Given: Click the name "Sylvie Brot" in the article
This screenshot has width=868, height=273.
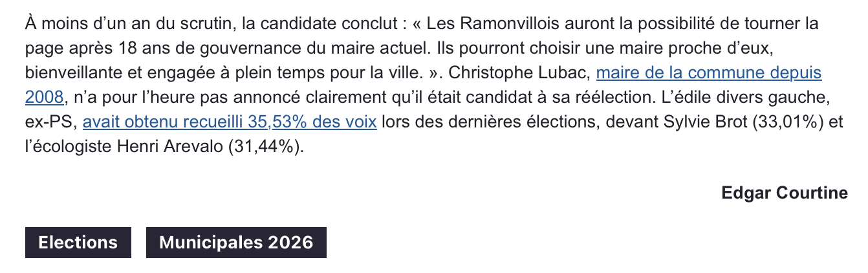Looking at the screenshot, I should 704,122.
